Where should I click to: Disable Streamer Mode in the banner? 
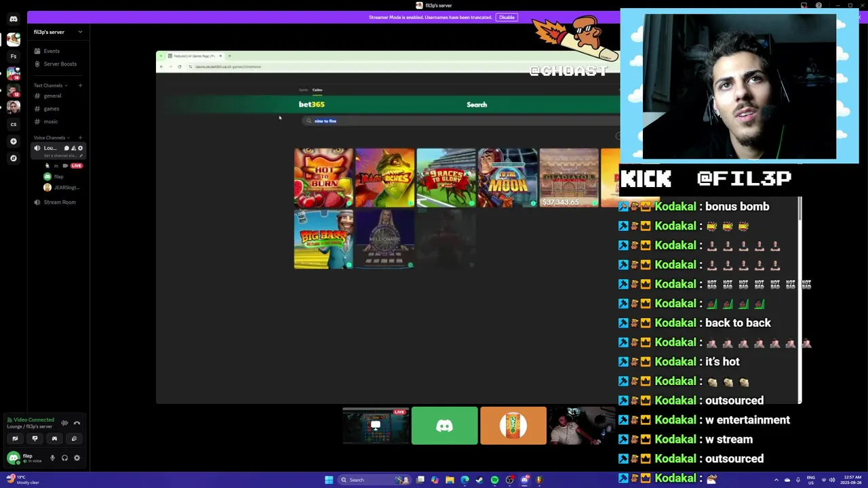coord(507,17)
